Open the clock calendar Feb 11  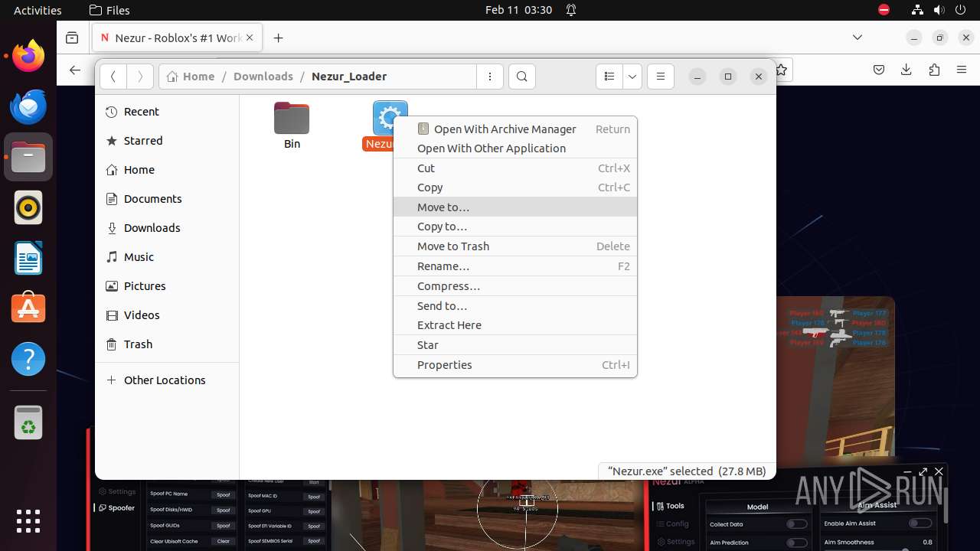coord(518,10)
